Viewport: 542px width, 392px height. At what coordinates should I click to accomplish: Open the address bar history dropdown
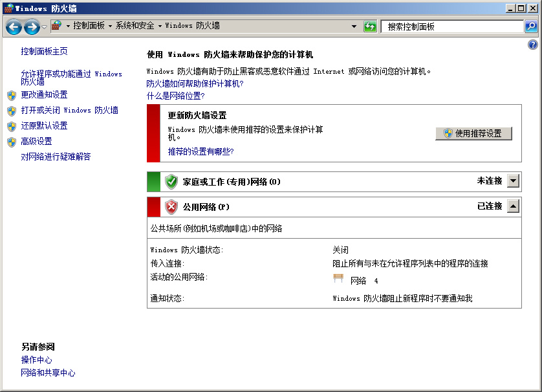(354, 27)
